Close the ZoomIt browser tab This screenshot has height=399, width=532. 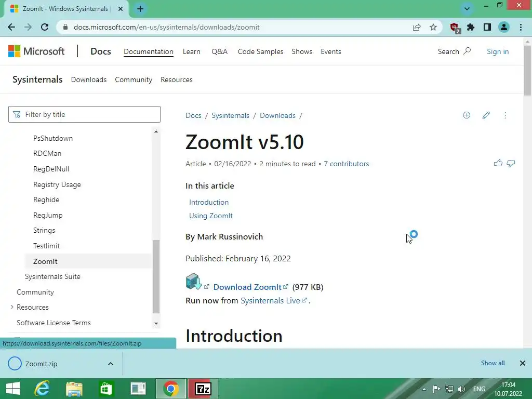click(121, 9)
